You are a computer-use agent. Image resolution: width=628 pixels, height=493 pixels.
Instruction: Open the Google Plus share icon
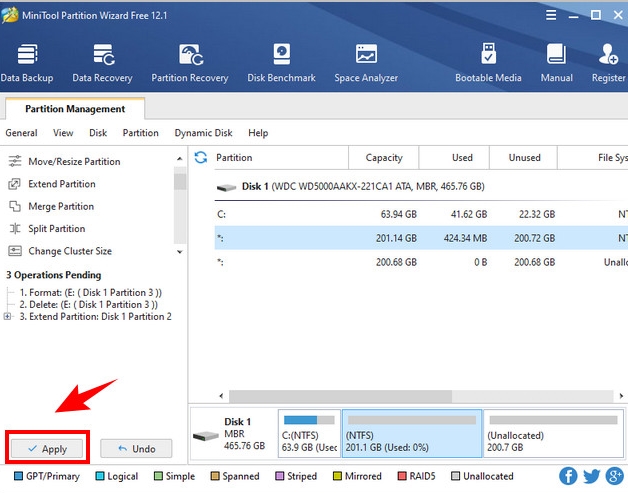click(614, 476)
